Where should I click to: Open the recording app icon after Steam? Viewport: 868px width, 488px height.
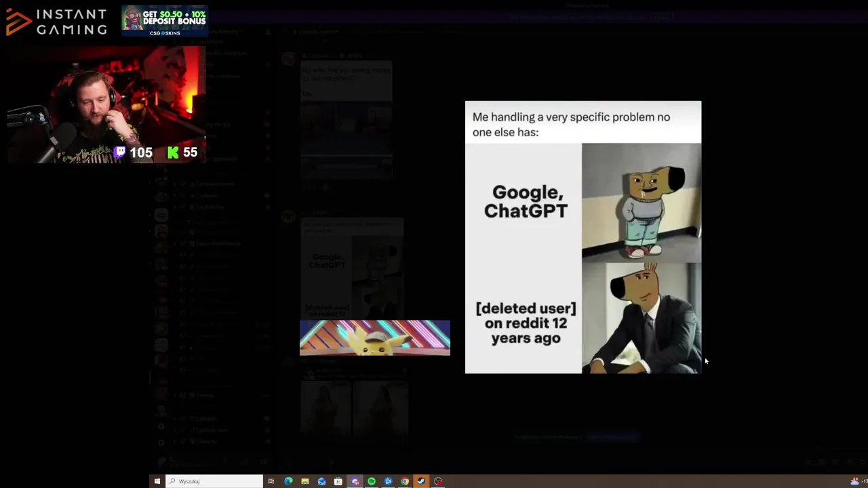pyautogui.click(x=438, y=481)
